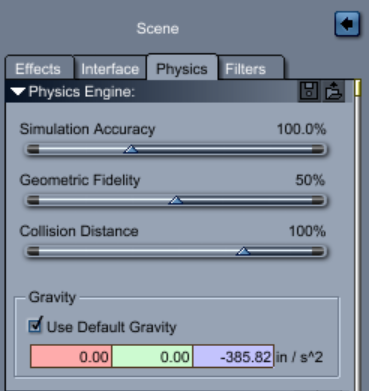
Task: Click the Simulation Accuracy 100.0% value
Action: tap(301, 129)
